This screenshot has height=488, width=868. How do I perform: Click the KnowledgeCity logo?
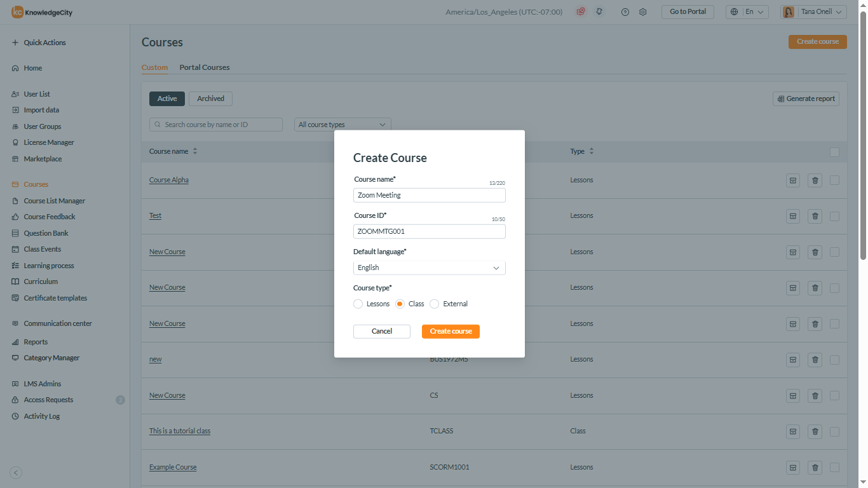pyautogui.click(x=42, y=12)
